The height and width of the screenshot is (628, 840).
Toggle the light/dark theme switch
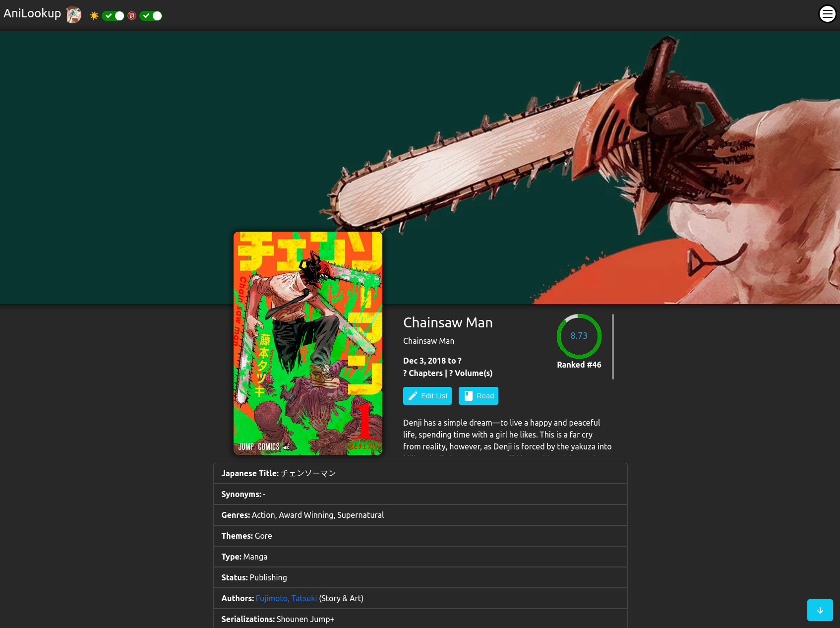pos(113,16)
